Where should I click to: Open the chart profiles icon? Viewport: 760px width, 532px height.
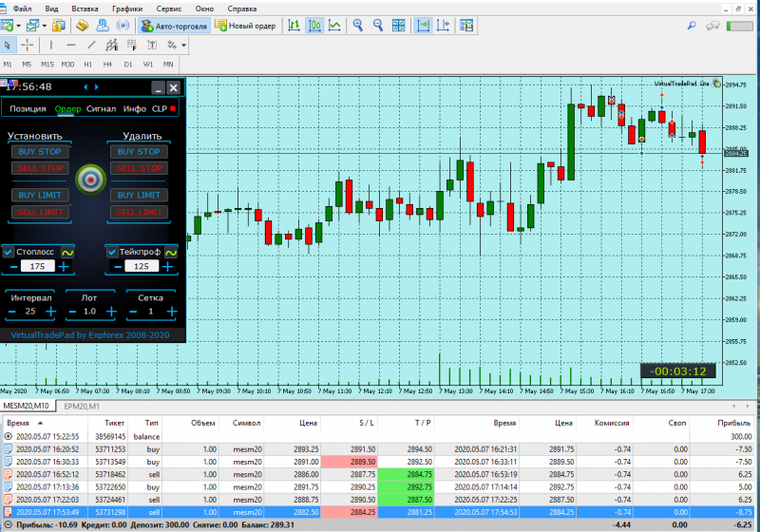(x=32, y=26)
